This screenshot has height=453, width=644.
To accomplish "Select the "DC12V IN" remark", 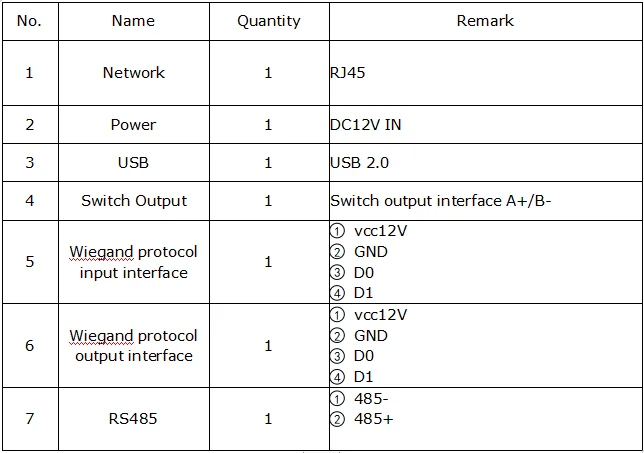I will point(366,125).
